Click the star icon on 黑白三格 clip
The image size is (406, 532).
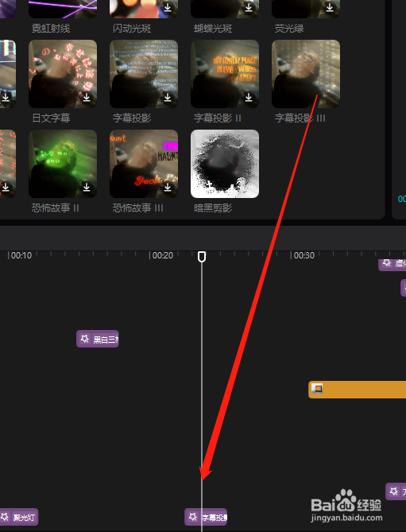pos(84,338)
